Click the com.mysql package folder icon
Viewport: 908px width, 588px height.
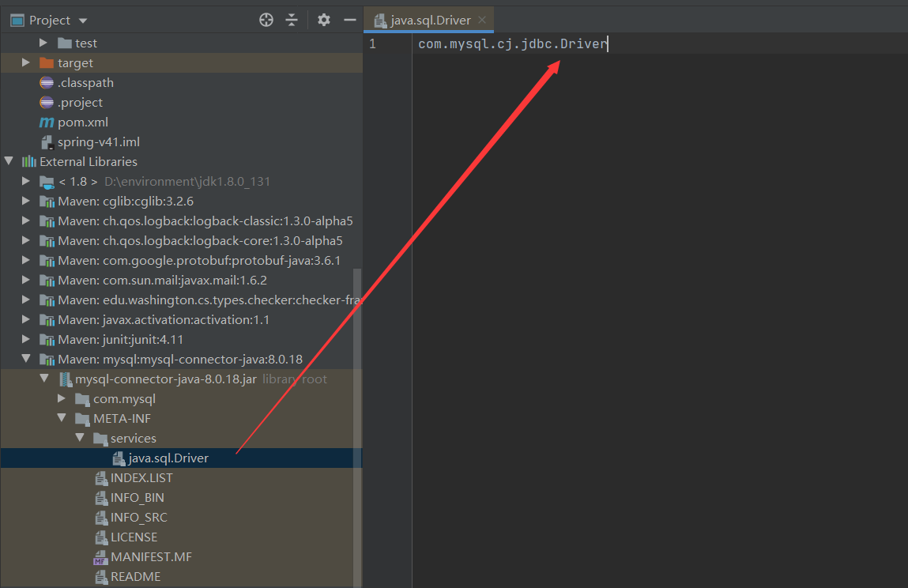pos(83,399)
